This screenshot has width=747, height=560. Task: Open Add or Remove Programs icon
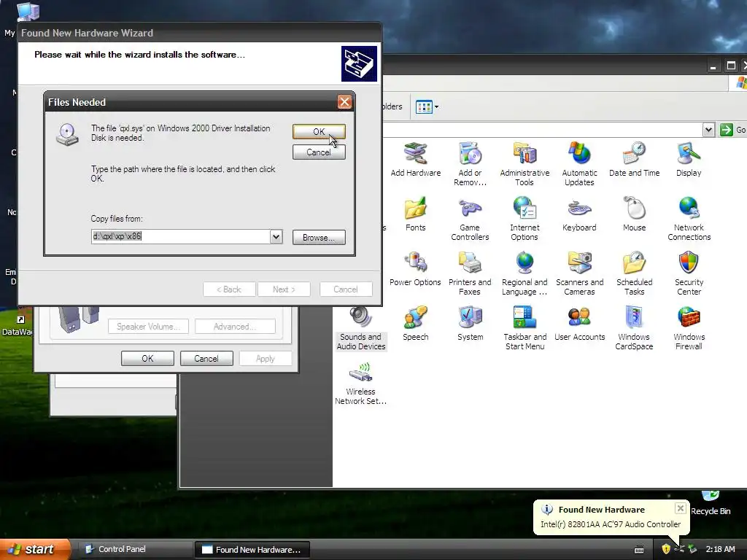point(470,164)
